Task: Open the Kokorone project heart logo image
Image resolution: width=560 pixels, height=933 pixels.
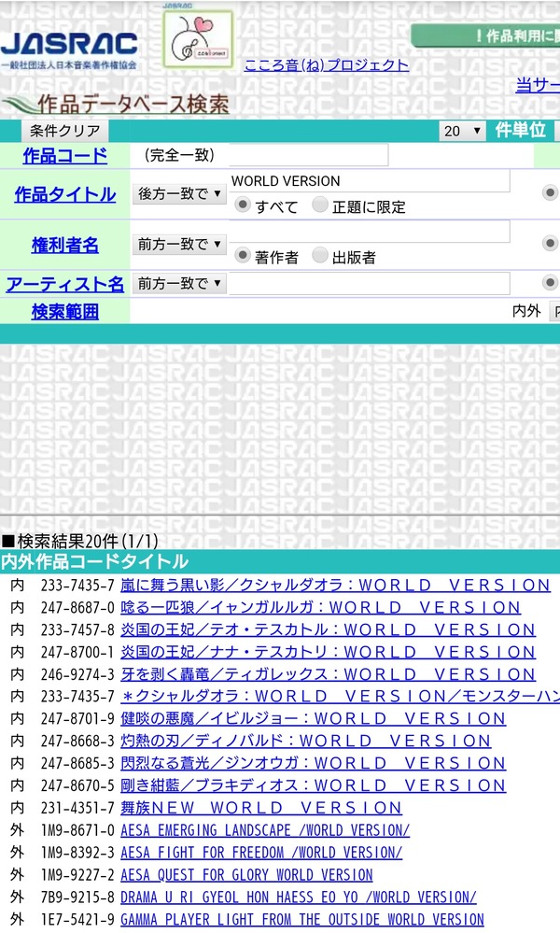Action: pyautogui.click(x=198, y=39)
